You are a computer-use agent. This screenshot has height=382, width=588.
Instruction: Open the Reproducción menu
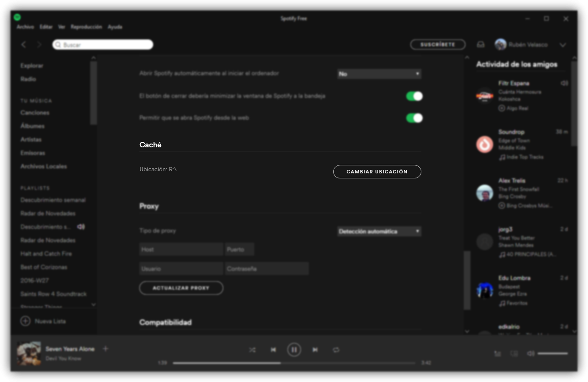(86, 27)
